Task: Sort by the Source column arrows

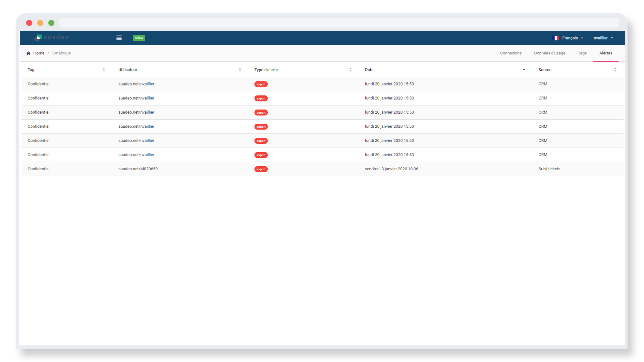Action: pos(615,70)
